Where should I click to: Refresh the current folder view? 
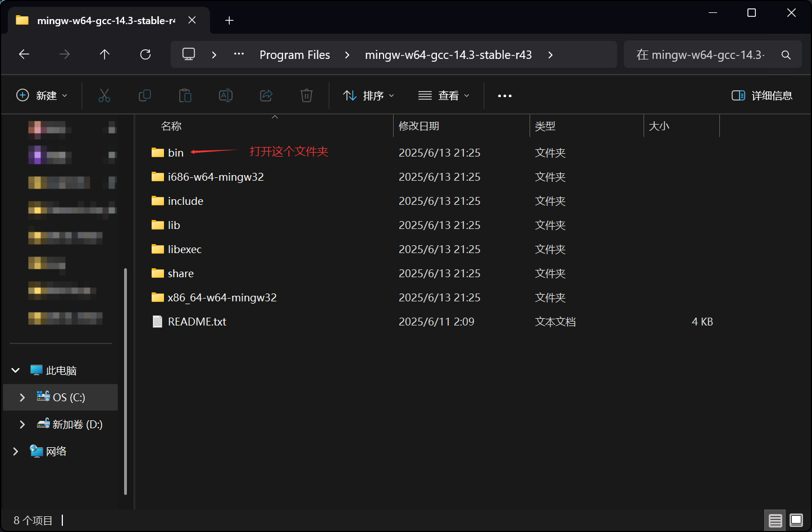[145, 54]
